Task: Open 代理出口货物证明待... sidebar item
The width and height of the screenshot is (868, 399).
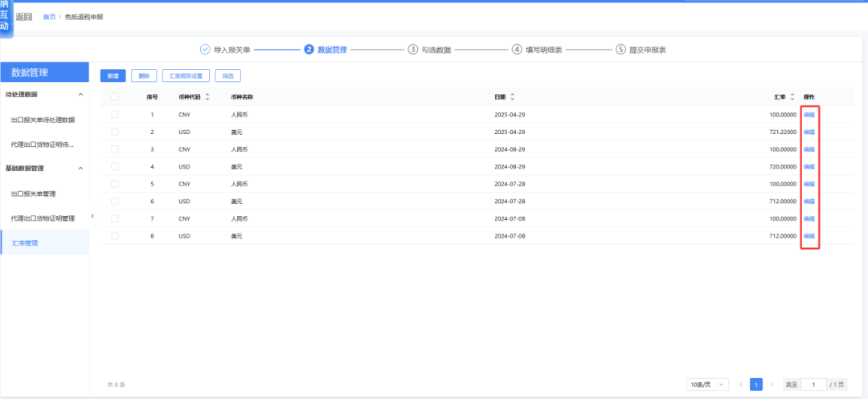Action: coord(43,145)
